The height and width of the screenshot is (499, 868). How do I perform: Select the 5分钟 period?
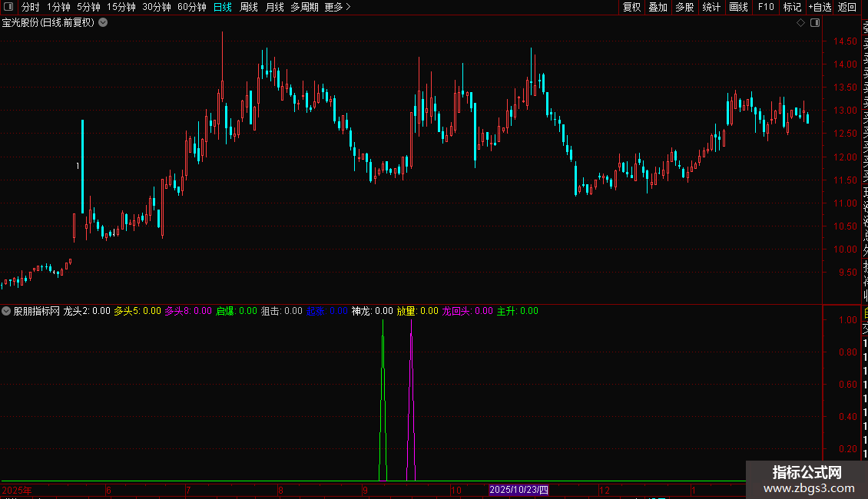(x=88, y=7)
